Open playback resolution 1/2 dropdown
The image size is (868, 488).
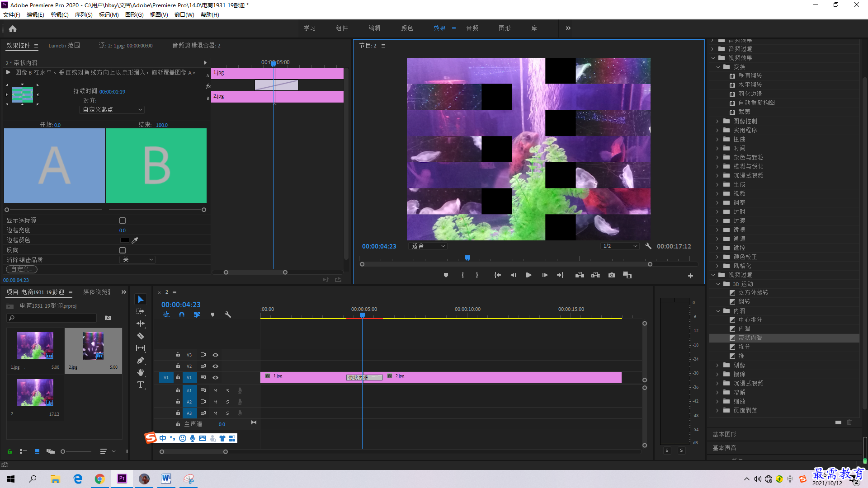pyautogui.click(x=620, y=246)
